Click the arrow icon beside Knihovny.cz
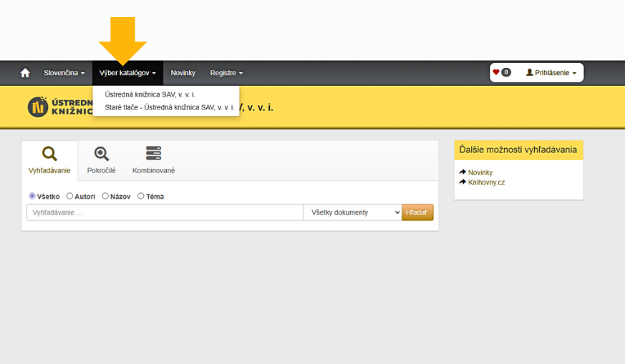This screenshot has width=625, height=364. point(462,182)
